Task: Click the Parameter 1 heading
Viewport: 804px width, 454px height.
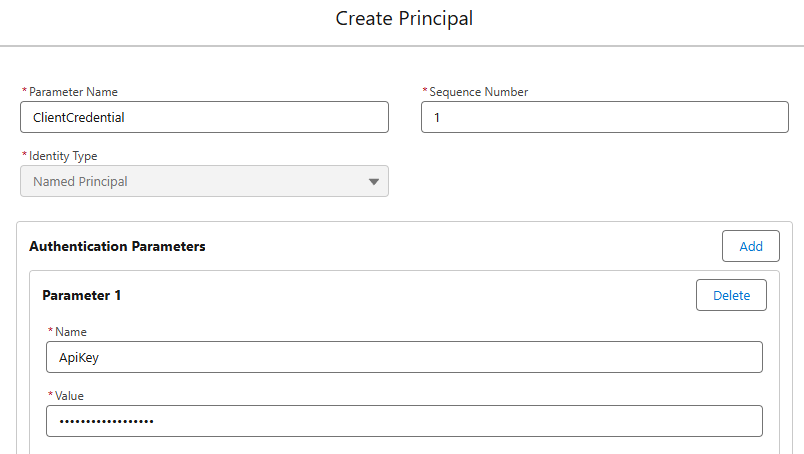Action: (81, 295)
